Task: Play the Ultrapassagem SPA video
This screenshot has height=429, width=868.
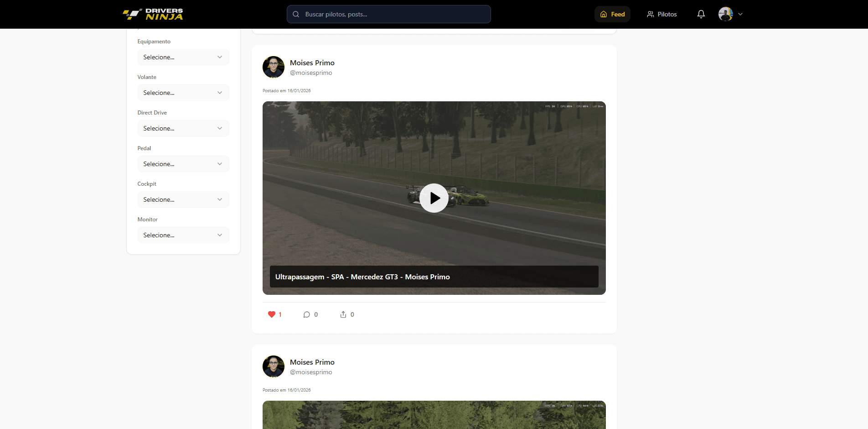Action: pyautogui.click(x=434, y=198)
